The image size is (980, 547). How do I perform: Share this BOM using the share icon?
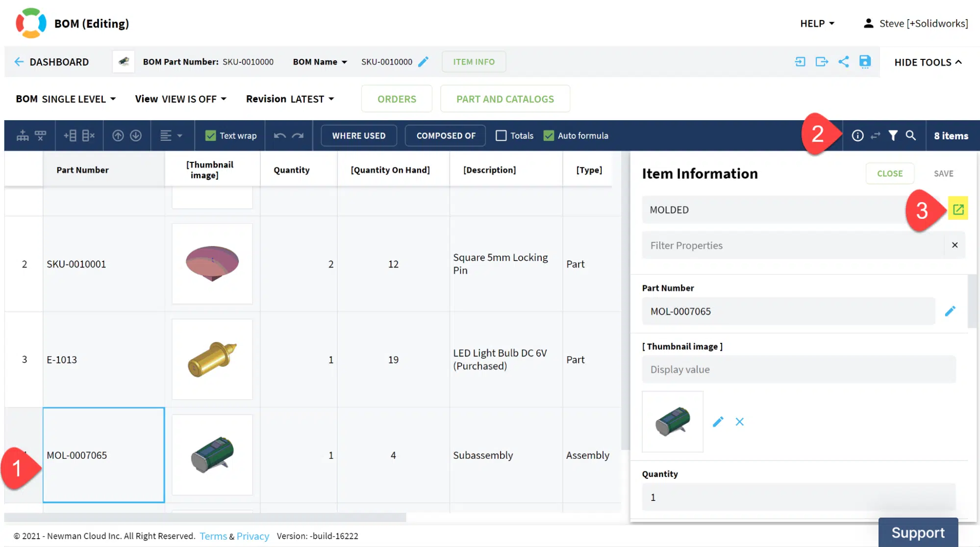tap(843, 62)
